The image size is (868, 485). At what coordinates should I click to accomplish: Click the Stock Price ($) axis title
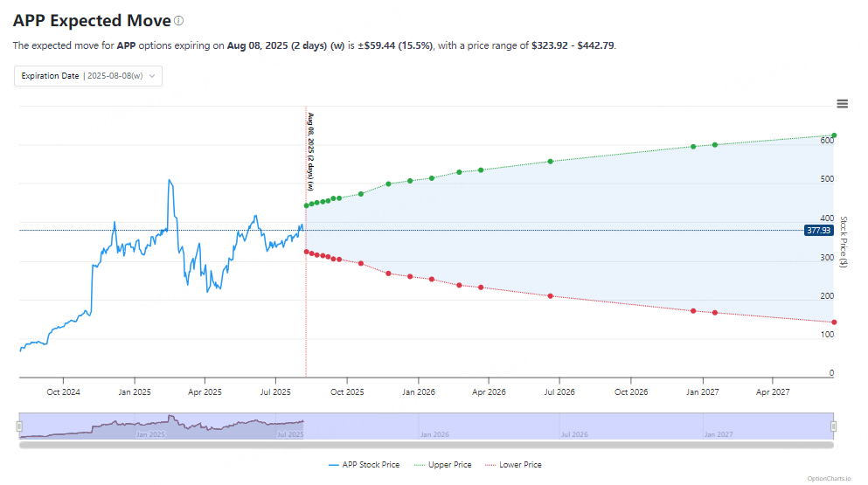844,242
